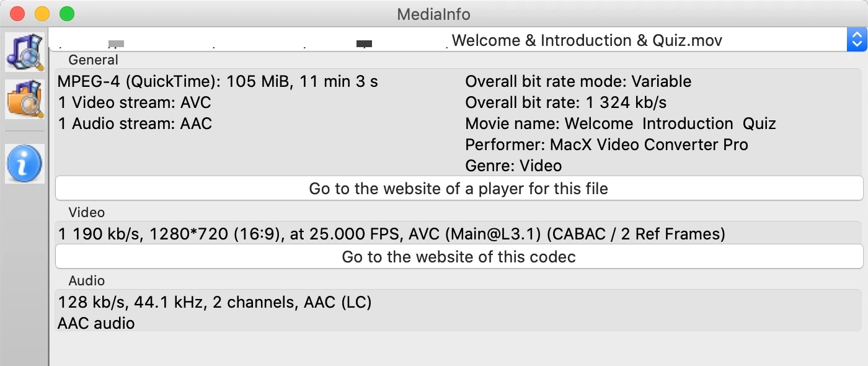This screenshot has width=868, height=366.
Task: Click the Overall bit rate mode: Variable text
Action: pyautogui.click(x=578, y=81)
